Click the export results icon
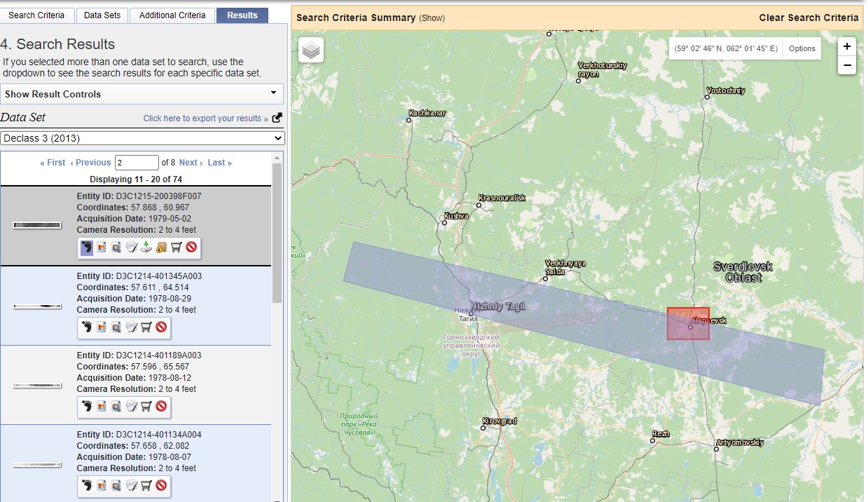Screen dimensions: 868x502 277,118
